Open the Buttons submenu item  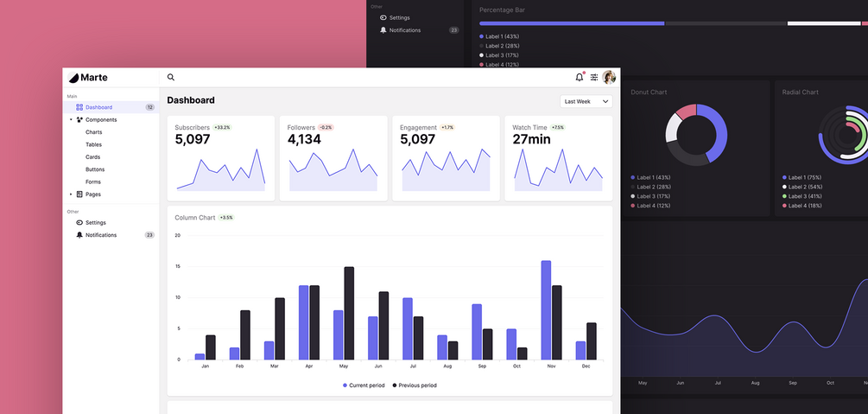point(95,169)
